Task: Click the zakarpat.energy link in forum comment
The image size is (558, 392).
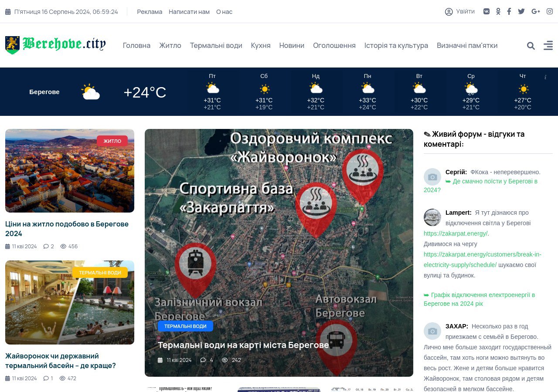Action: [456, 233]
